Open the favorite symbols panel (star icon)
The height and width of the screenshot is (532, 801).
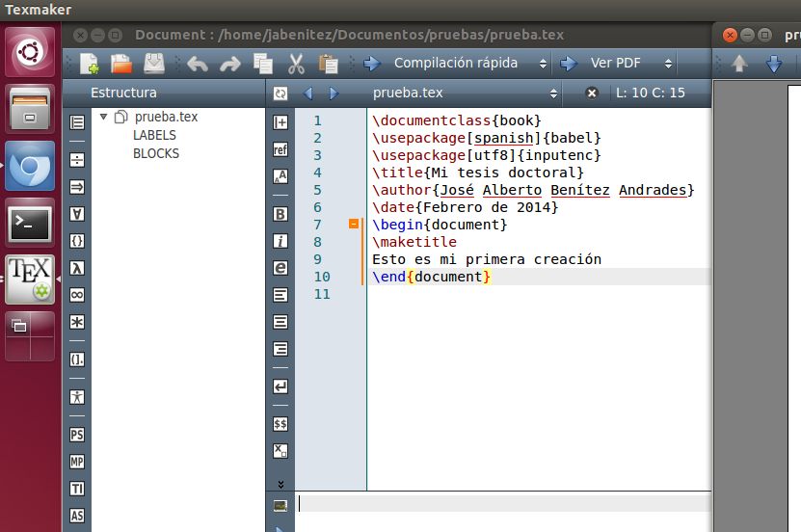click(x=77, y=322)
